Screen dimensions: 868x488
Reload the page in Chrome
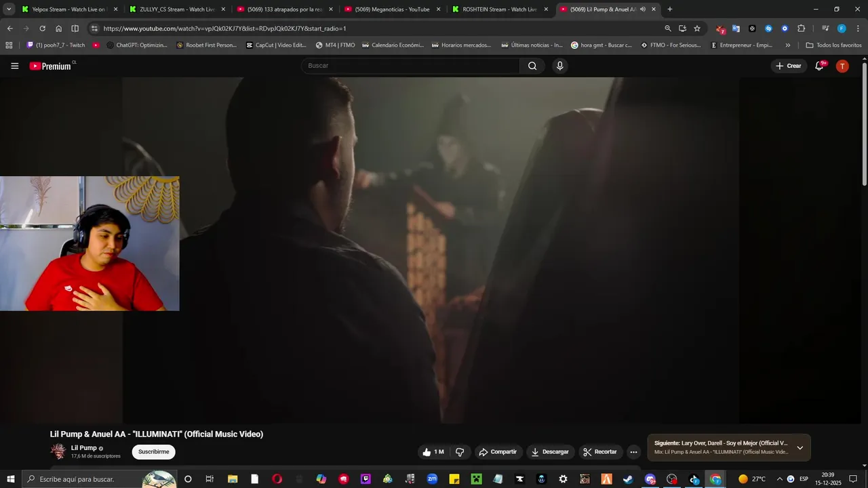pyautogui.click(x=42, y=28)
